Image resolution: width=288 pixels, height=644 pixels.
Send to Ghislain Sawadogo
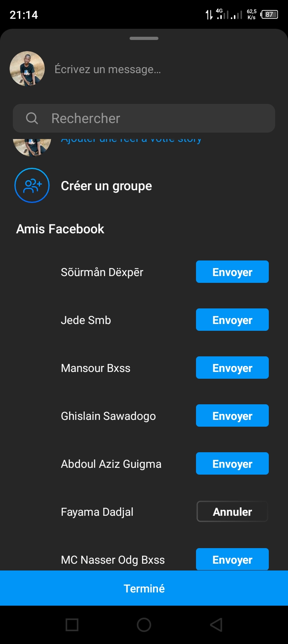click(232, 416)
